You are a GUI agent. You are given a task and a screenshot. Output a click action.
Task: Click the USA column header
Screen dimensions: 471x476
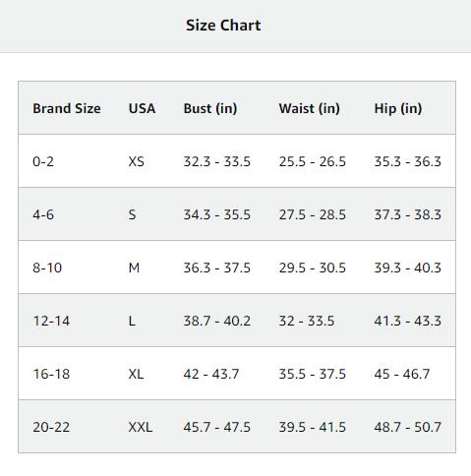tap(142, 108)
